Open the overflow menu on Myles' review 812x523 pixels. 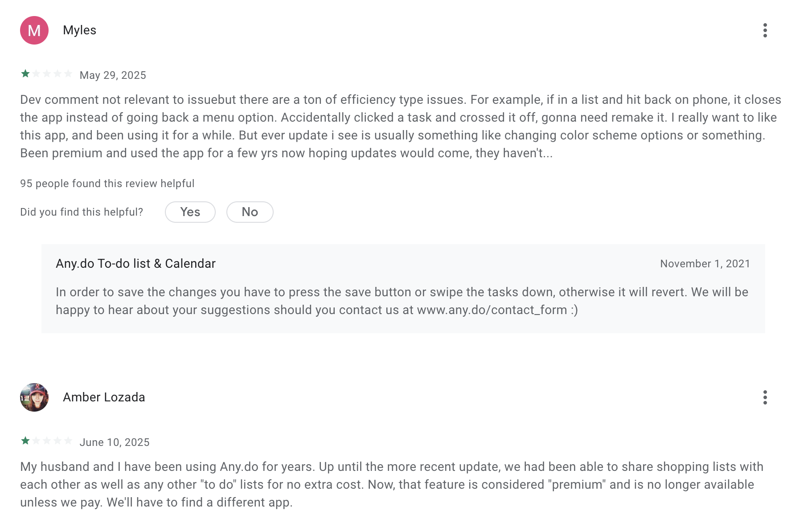766,30
